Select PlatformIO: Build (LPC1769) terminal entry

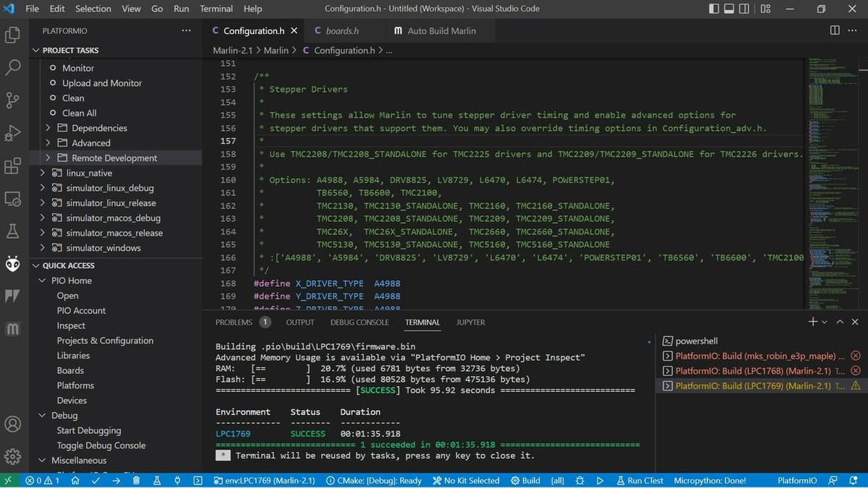point(762,386)
